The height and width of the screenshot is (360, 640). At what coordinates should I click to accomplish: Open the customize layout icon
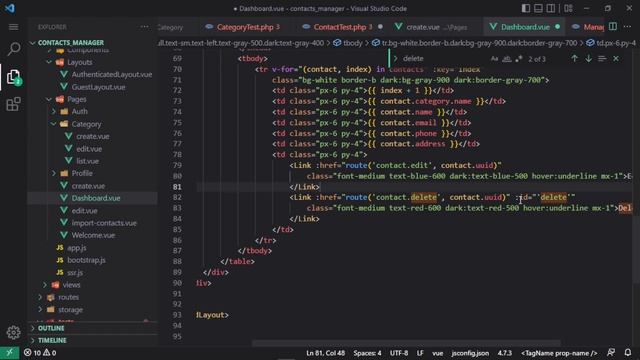(568, 8)
